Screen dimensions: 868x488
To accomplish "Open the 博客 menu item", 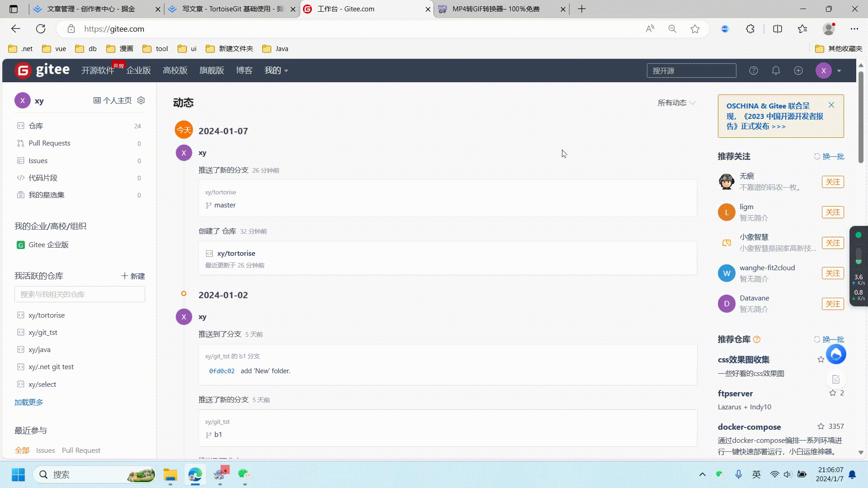I will point(244,70).
